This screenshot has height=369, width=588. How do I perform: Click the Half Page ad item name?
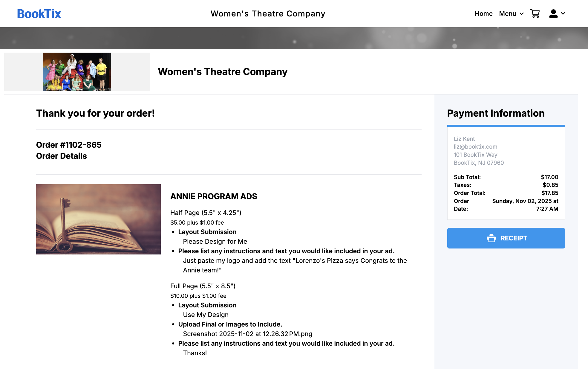[x=206, y=213]
